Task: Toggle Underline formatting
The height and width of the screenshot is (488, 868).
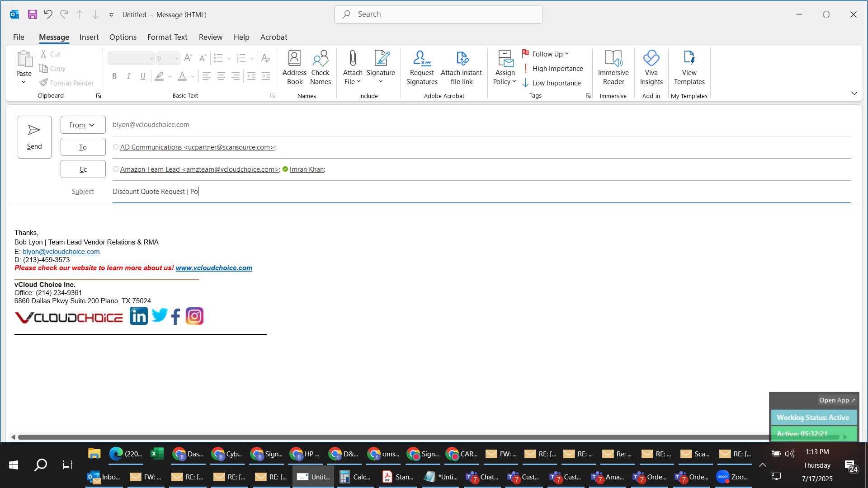Action: tap(143, 76)
